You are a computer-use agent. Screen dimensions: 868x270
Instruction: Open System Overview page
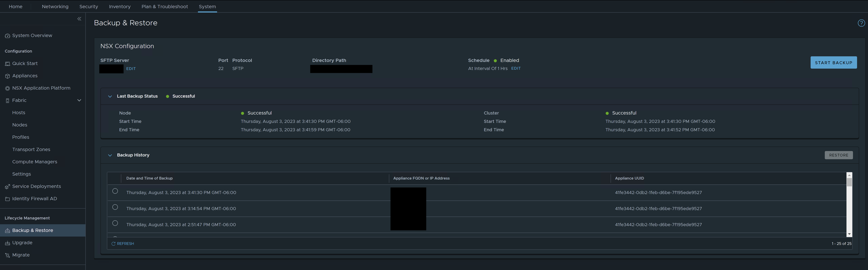click(x=32, y=35)
